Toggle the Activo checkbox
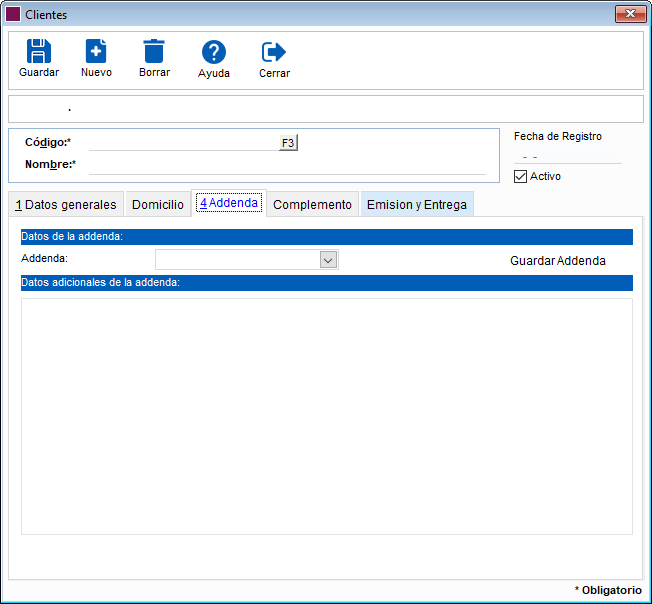652x604 pixels. [520, 177]
